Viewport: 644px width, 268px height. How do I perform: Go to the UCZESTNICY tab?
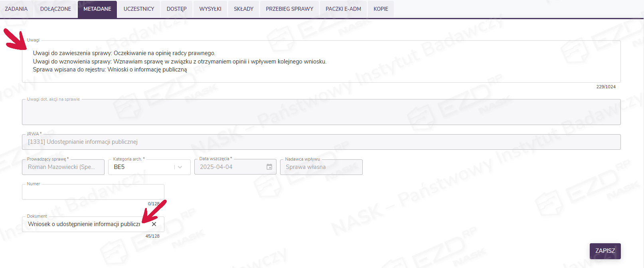(x=139, y=9)
